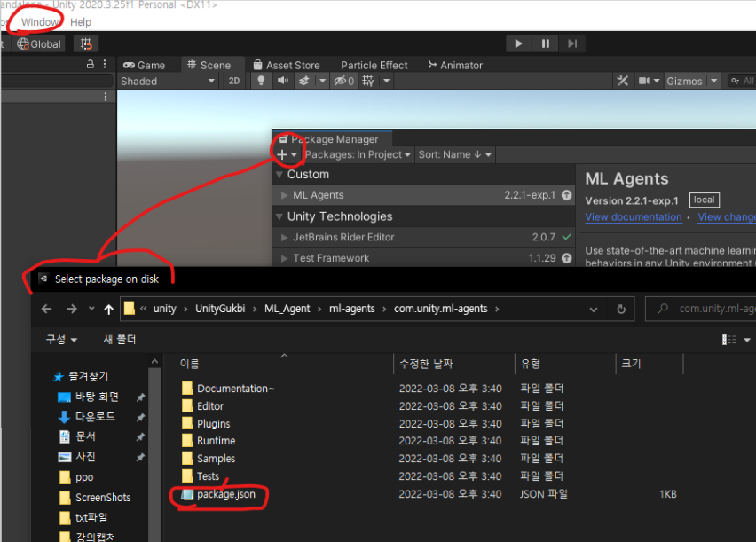Open the scene effects dropdown arrow
Image resolution: width=756 pixels, height=542 pixels.
pos(323,81)
